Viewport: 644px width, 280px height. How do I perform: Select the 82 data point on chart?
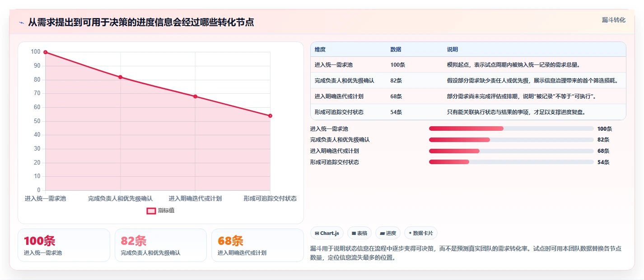[120, 77]
